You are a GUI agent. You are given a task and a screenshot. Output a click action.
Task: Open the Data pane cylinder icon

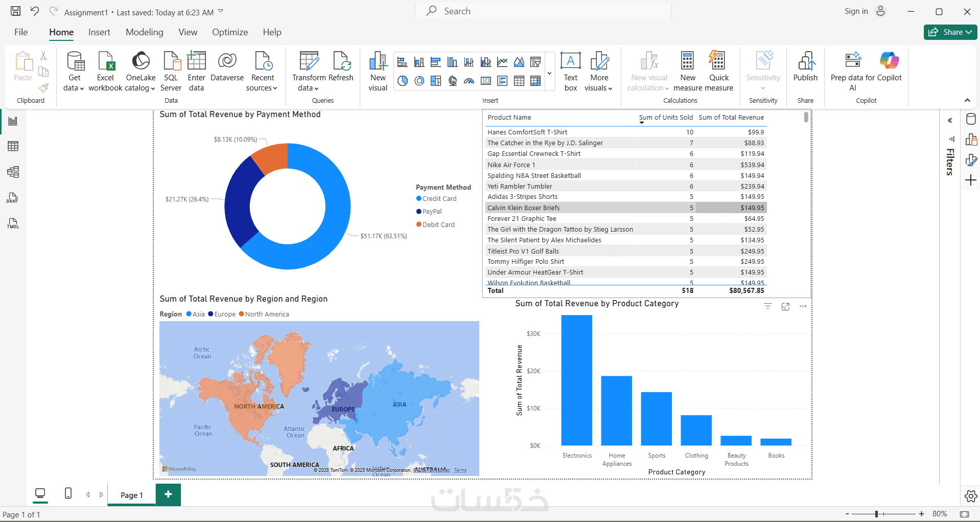(x=971, y=119)
